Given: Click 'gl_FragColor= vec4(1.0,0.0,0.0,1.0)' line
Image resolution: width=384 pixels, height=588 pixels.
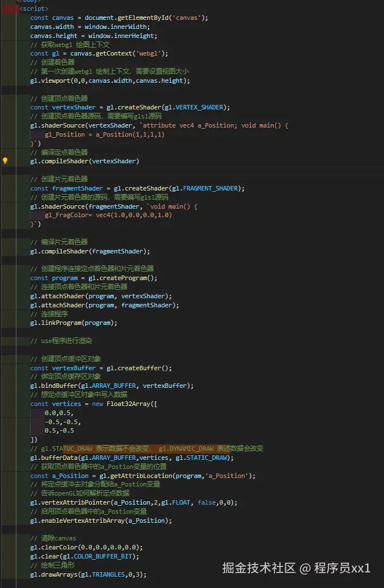Looking at the screenshot, I should tap(108, 215).
